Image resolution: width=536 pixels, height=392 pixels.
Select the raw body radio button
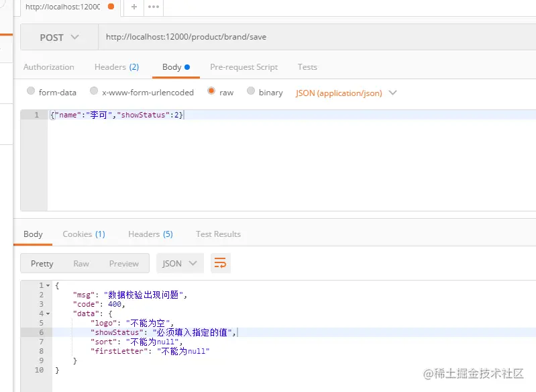[x=211, y=91]
